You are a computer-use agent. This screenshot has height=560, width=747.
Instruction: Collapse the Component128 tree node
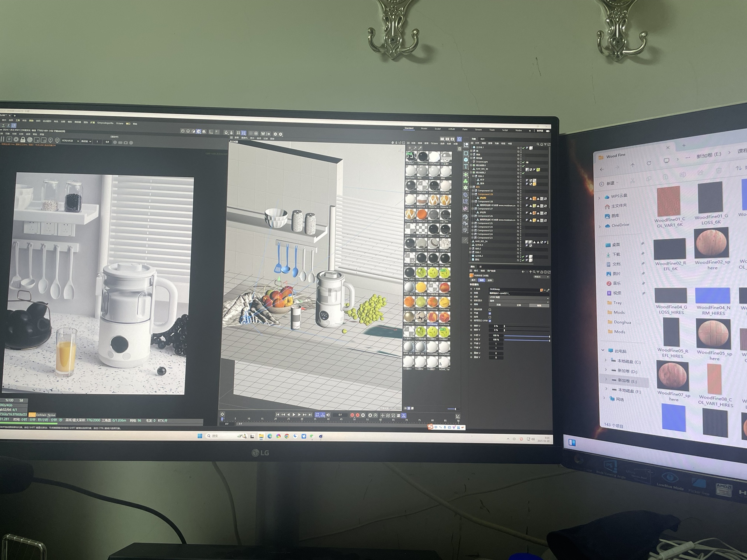pos(473,201)
